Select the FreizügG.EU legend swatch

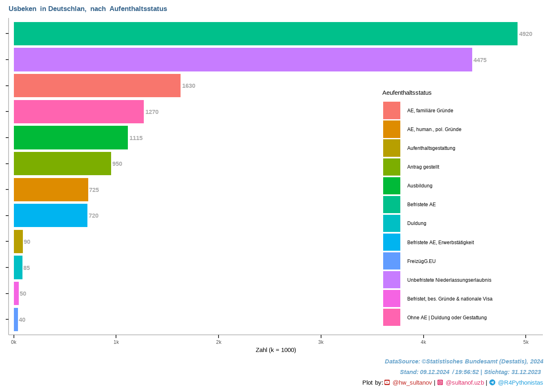click(x=391, y=261)
